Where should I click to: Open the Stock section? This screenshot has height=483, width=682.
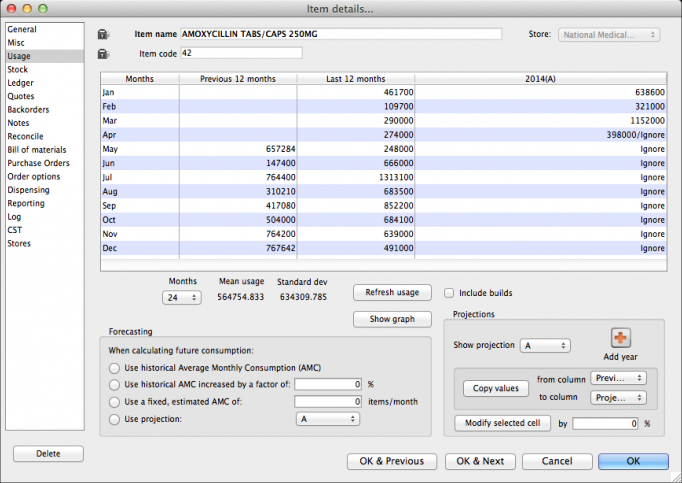point(45,70)
